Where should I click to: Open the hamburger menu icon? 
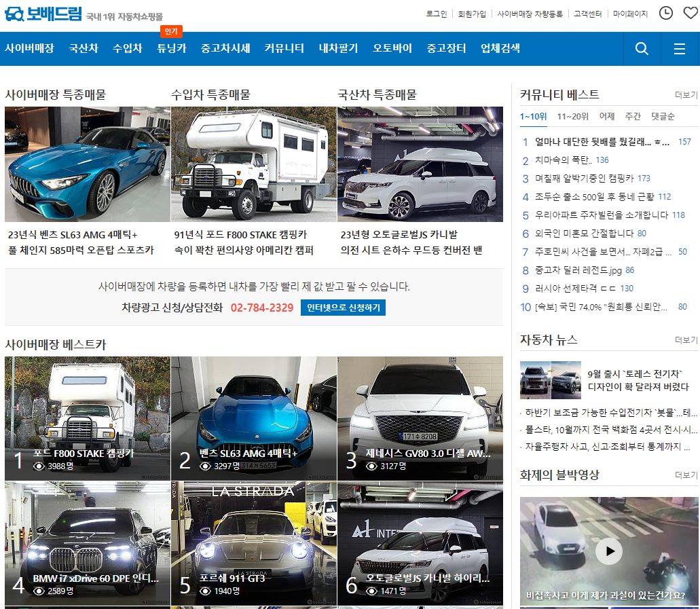pos(679,49)
